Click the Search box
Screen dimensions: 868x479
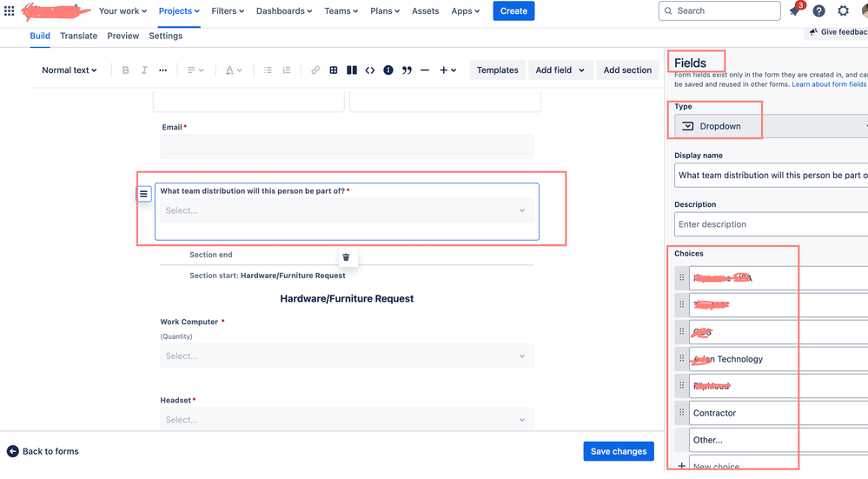[719, 10]
